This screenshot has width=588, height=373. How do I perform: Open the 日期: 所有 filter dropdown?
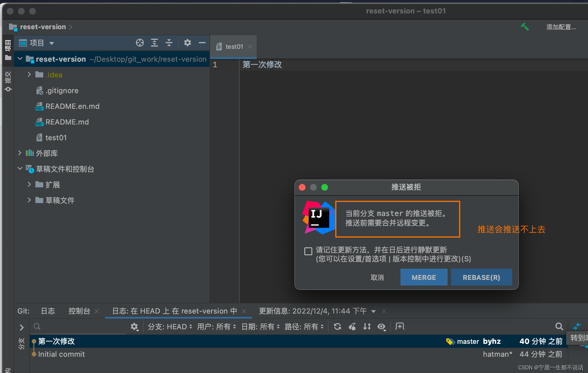[261, 327]
